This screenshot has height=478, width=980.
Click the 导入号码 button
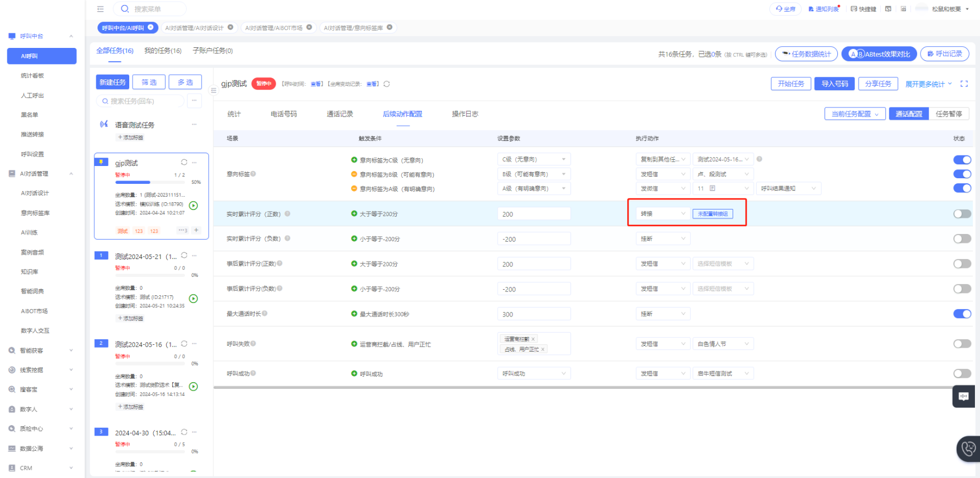pos(834,84)
